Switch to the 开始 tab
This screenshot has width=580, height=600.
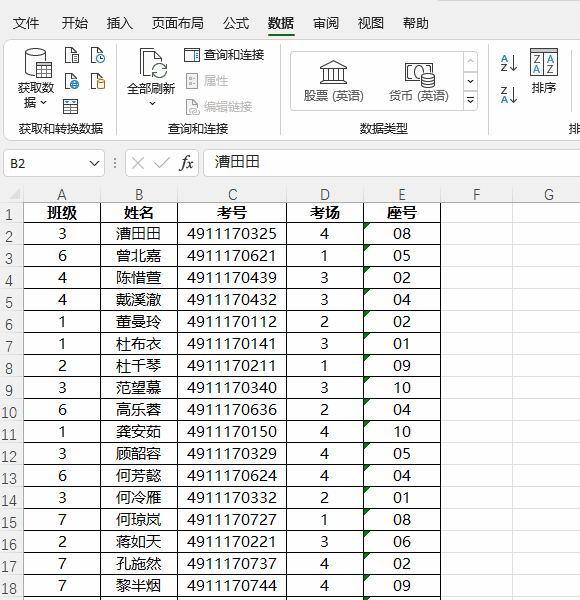click(x=75, y=23)
